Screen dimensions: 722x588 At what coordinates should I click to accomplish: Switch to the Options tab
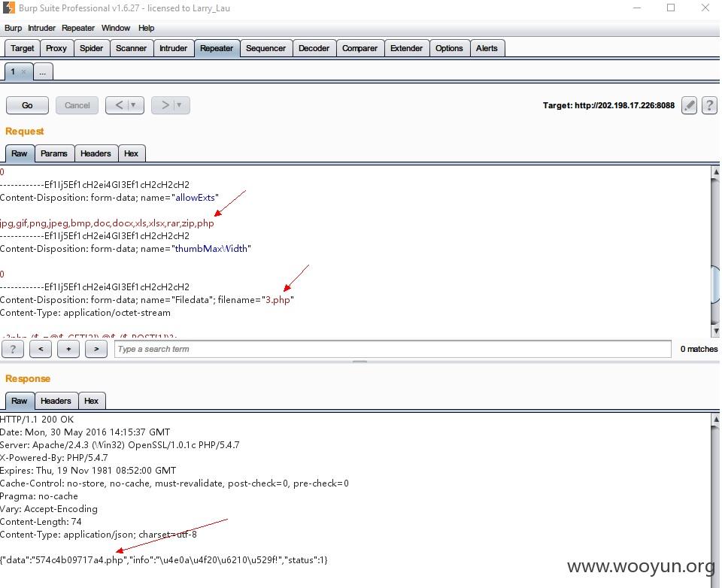450,48
